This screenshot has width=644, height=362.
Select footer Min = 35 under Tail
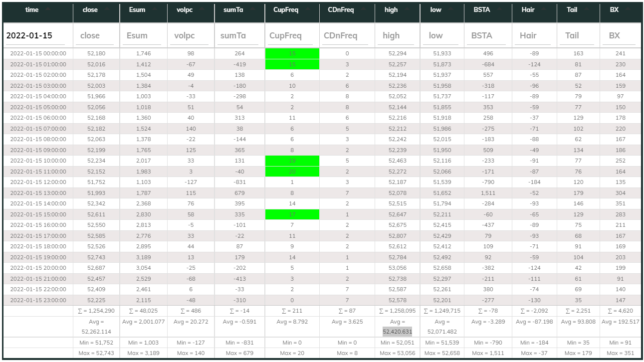click(x=578, y=343)
